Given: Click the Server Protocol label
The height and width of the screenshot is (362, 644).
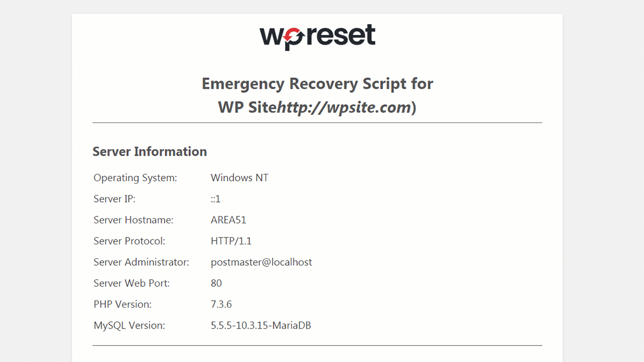Looking at the screenshot, I should [x=129, y=241].
